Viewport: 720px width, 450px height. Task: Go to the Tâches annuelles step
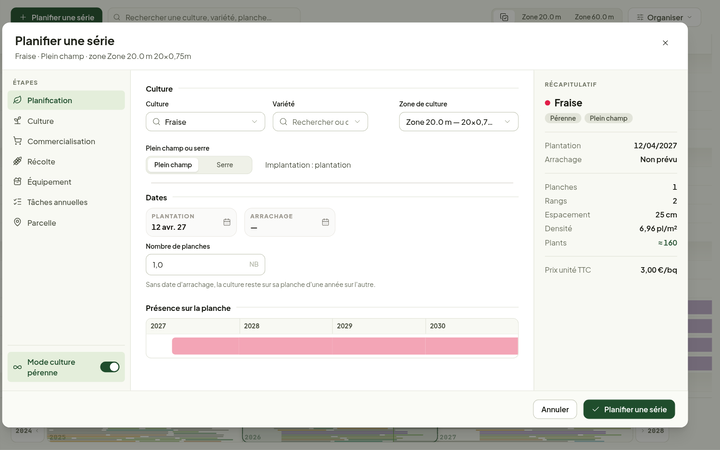[x=66, y=202]
